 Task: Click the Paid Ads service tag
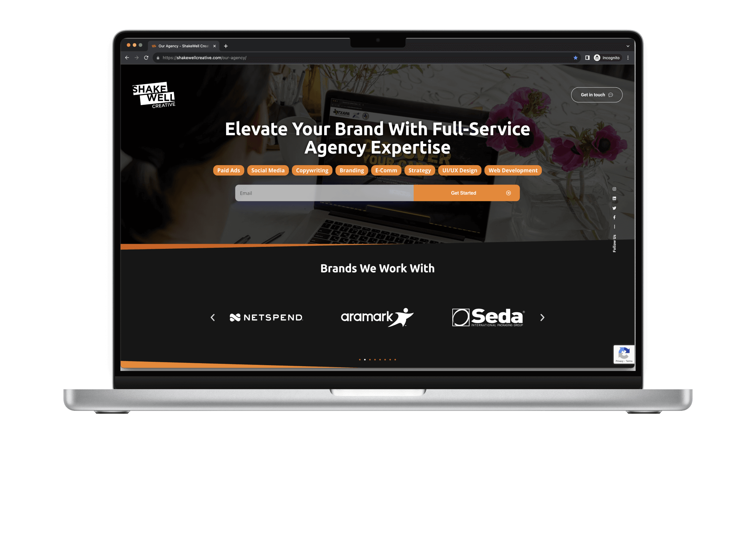[x=228, y=170]
